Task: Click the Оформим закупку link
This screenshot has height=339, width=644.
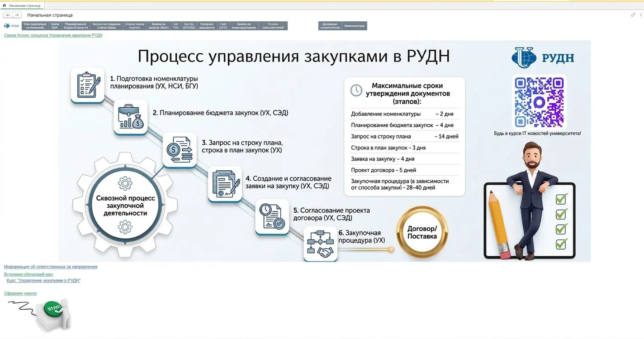Action: [20, 293]
